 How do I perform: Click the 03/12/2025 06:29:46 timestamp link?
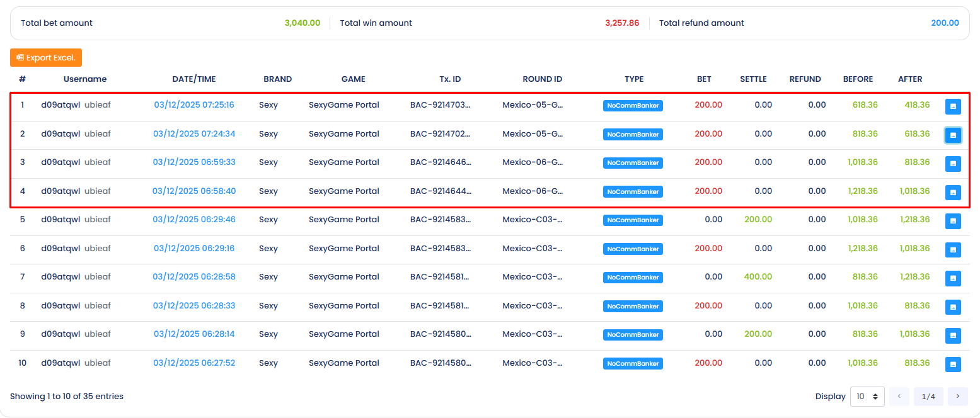(194, 220)
